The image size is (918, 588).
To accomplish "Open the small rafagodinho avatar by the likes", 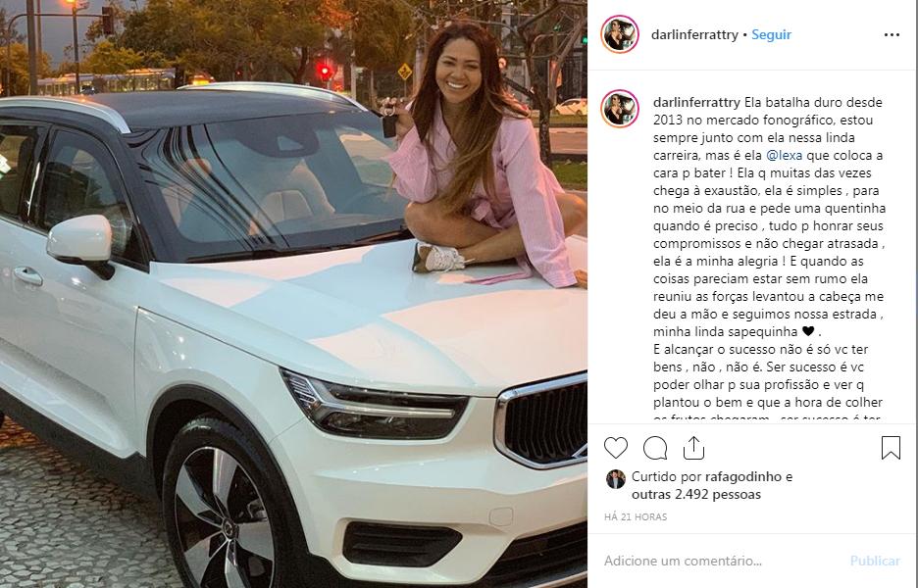I will coord(615,479).
